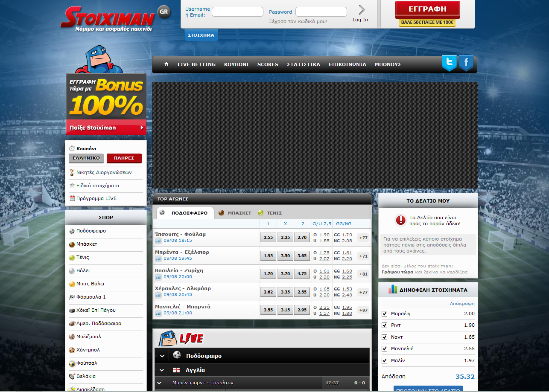Collapse the live Ποδόσφαιρο section

[x=162, y=356]
